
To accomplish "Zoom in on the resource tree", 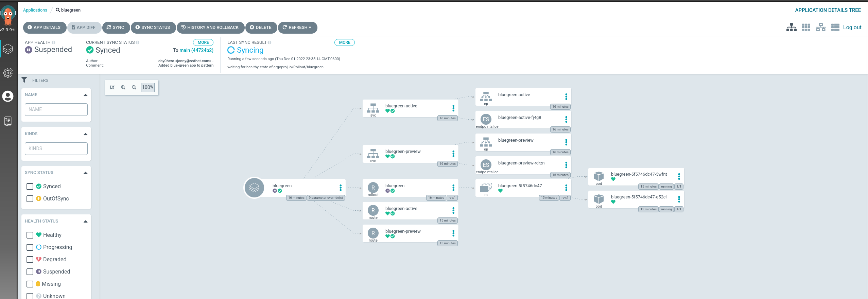I will click(123, 87).
